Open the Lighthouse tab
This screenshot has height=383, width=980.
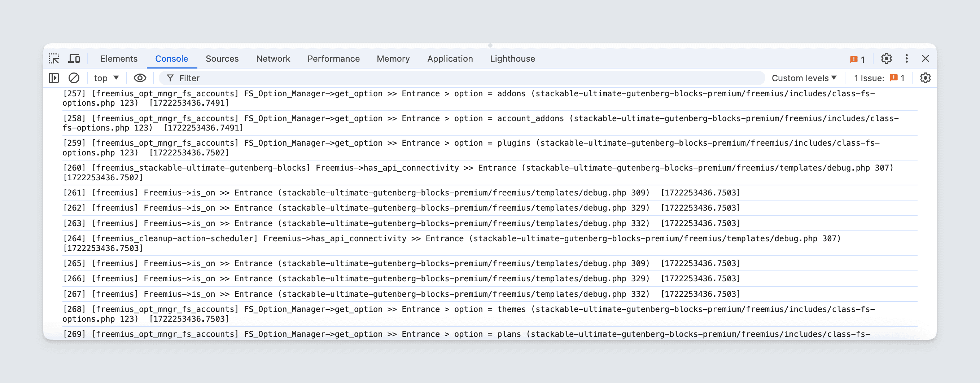(x=512, y=58)
